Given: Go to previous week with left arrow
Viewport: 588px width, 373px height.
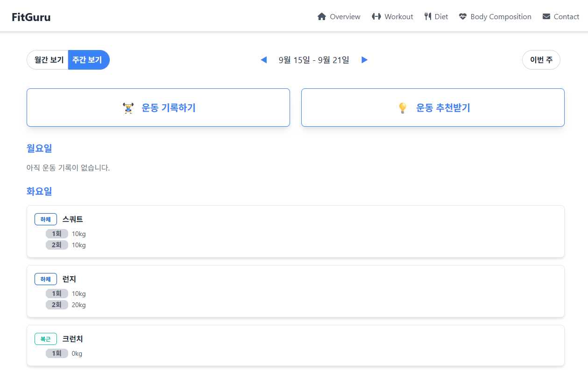Looking at the screenshot, I should [x=264, y=60].
